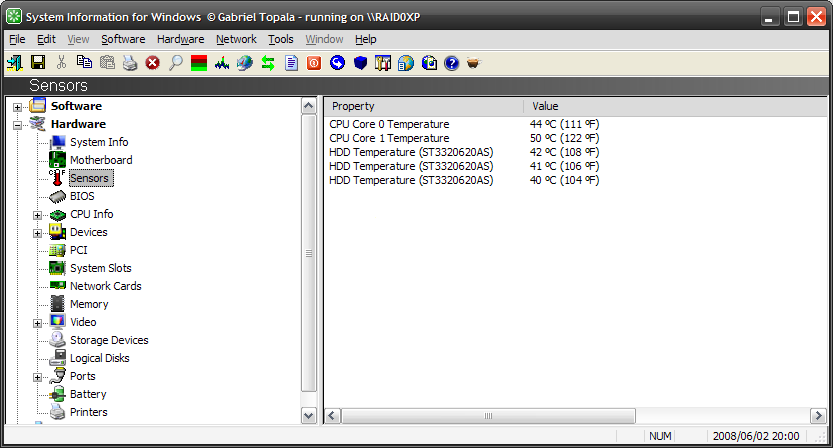This screenshot has height=448, width=833.
Task: Select the Sensors tree item
Action: (x=89, y=178)
